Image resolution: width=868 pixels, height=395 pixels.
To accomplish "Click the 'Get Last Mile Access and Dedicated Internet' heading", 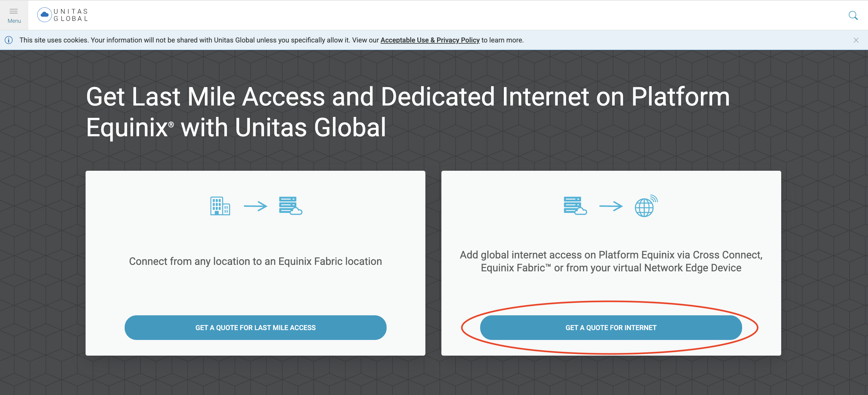I will tap(408, 112).
